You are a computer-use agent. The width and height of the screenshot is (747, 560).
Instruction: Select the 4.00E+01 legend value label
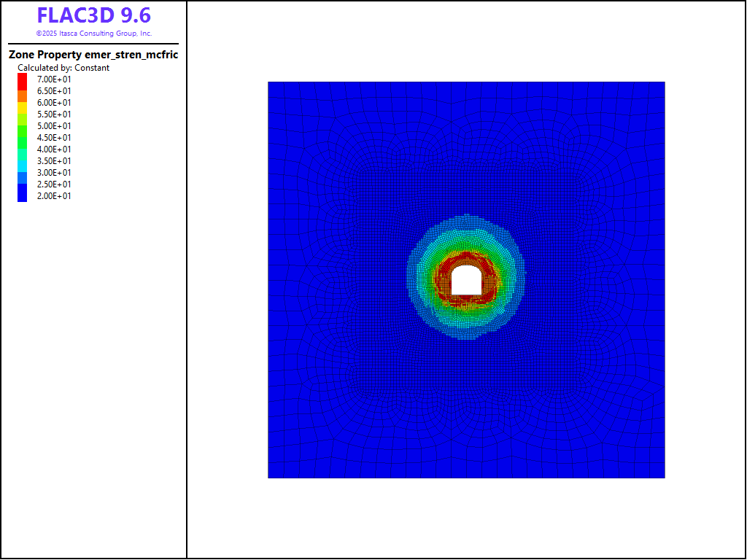click(x=55, y=149)
